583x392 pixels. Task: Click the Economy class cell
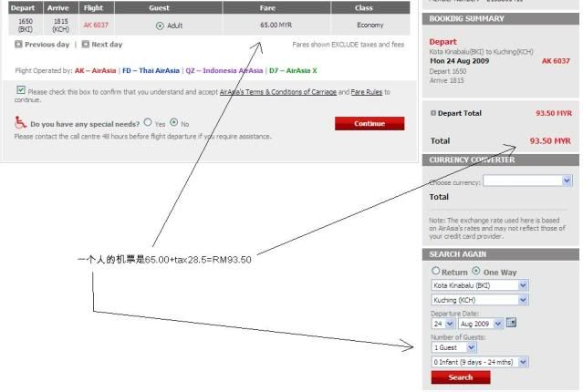click(x=370, y=25)
